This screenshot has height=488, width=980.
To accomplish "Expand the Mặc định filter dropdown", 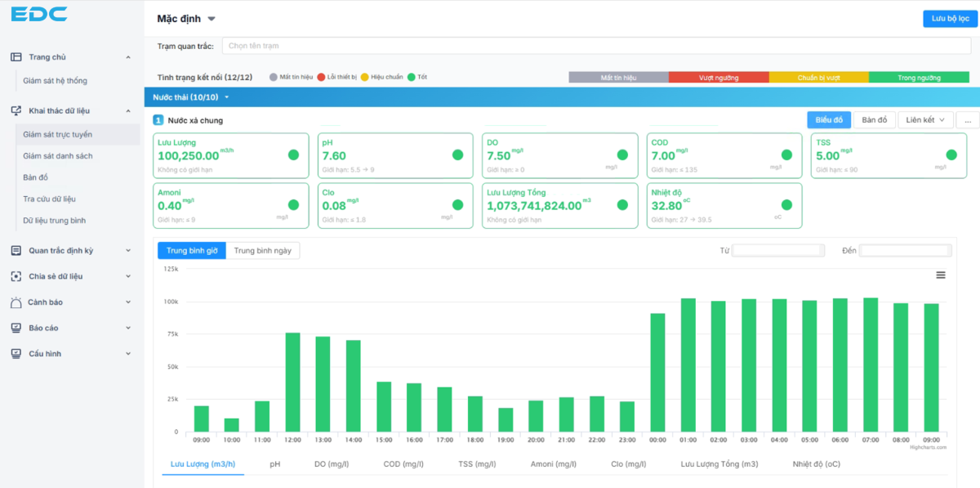I will pos(212,19).
